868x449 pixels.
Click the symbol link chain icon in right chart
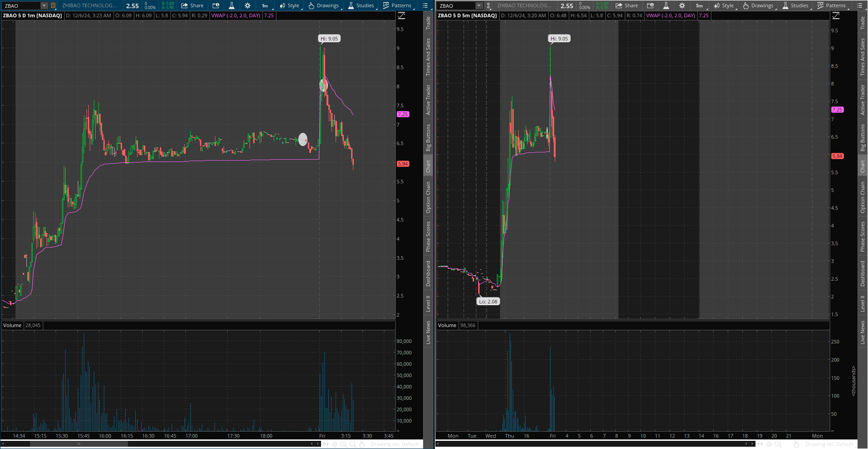pyautogui.click(x=488, y=5)
